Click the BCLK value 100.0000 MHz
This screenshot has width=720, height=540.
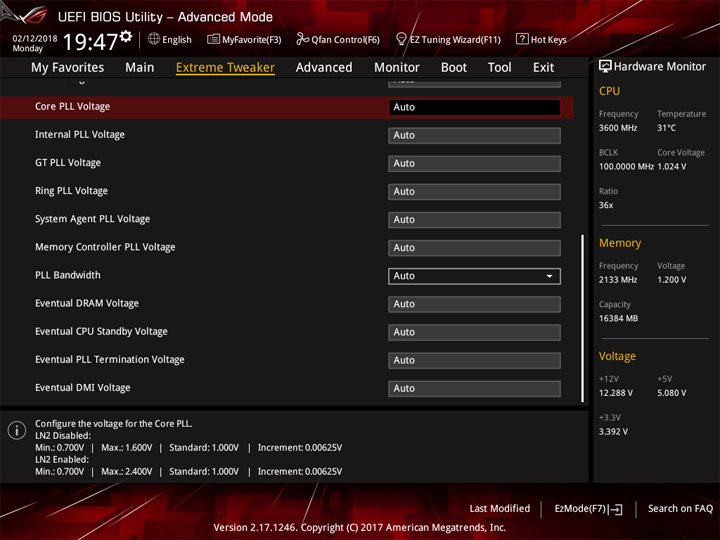tap(626, 167)
